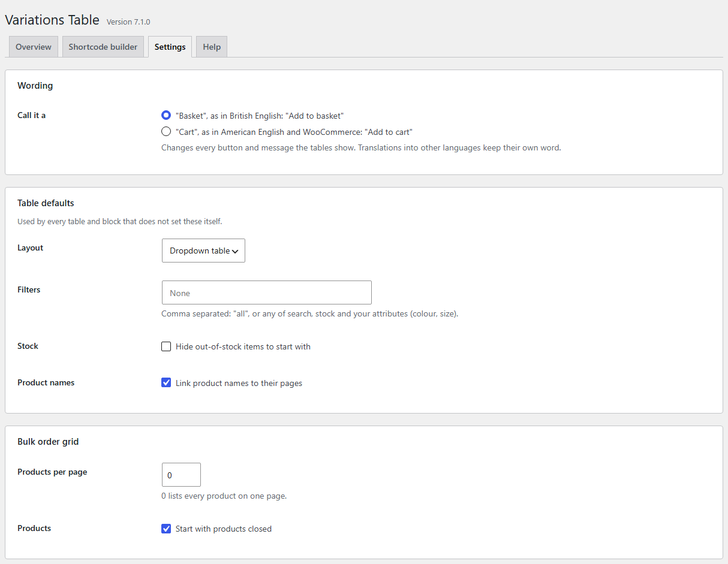Screen dimensions: 728x564
Task: Click the Products per page number field
Action: [x=181, y=475]
